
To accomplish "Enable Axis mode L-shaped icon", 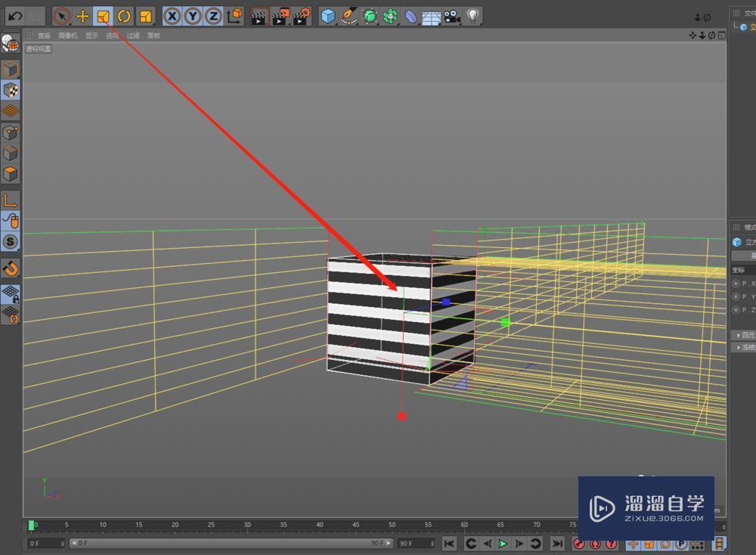I will pyautogui.click(x=10, y=200).
